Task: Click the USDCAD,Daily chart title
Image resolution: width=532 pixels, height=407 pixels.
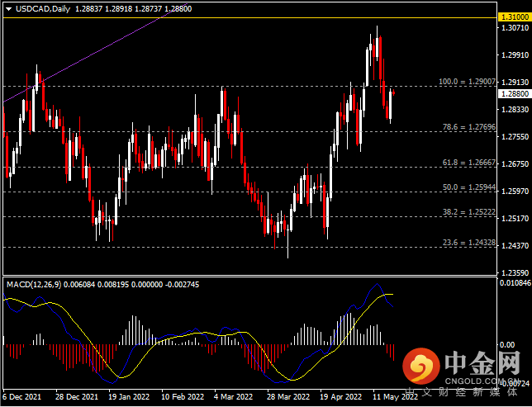Action: coord(43,9)
